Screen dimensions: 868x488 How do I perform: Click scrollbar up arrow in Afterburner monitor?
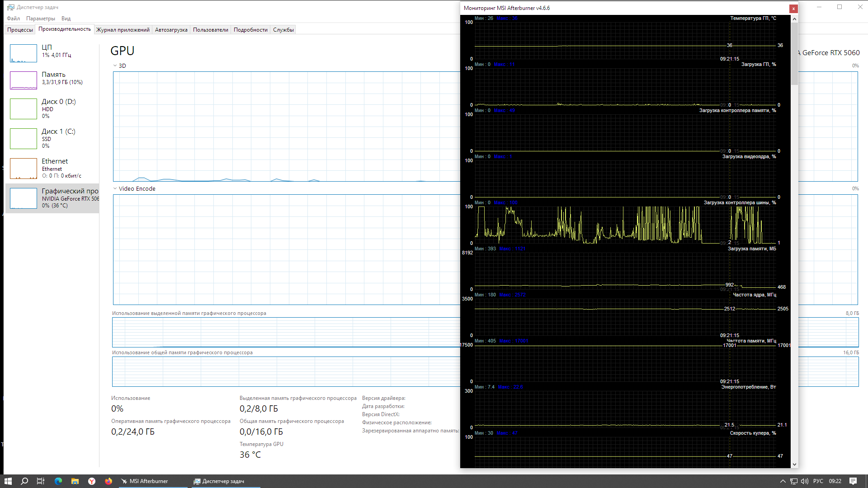coord(794,19)
